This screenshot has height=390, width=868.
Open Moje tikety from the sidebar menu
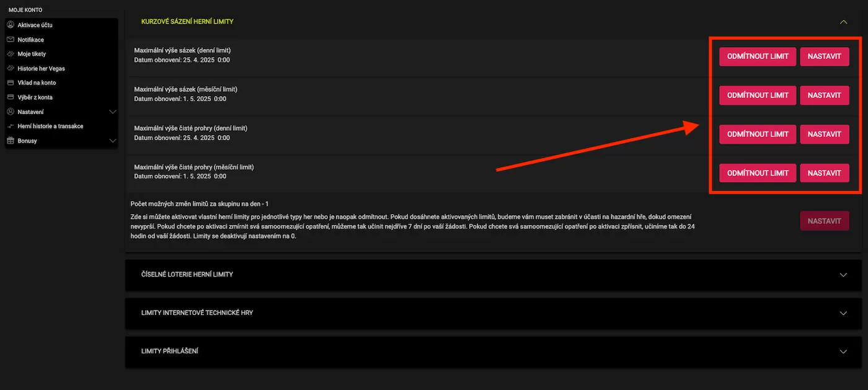pos(32,54)
